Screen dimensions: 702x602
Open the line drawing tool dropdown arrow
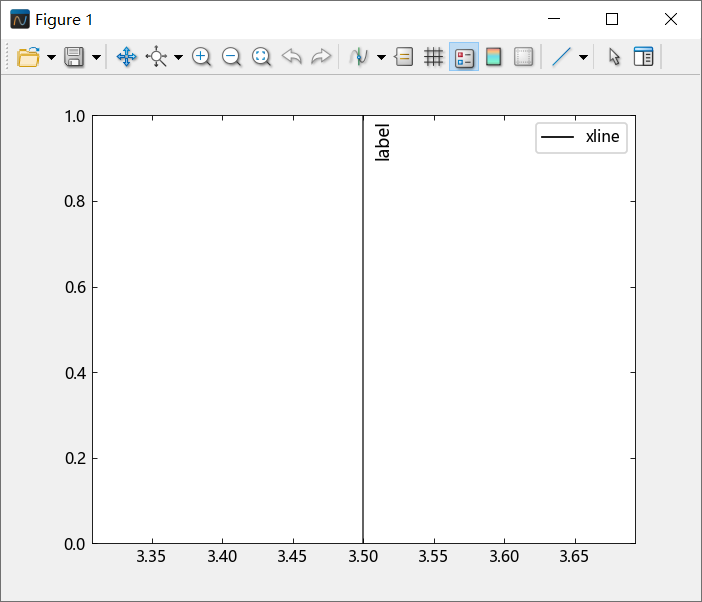[x=583, y=58]
